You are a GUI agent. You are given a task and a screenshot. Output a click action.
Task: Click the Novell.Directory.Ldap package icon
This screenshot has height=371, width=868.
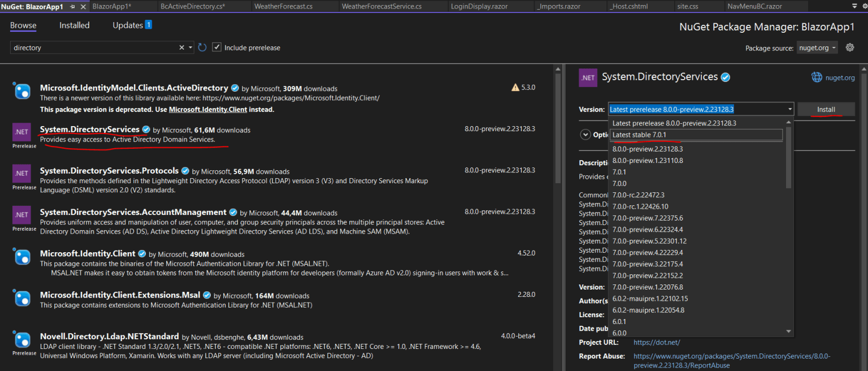23,339
